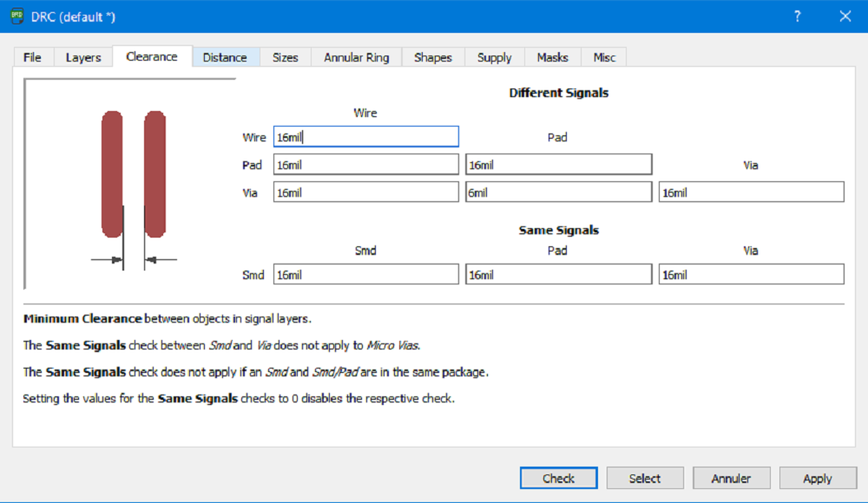Click the Select button
868x503 pixels.
(645, 479)
